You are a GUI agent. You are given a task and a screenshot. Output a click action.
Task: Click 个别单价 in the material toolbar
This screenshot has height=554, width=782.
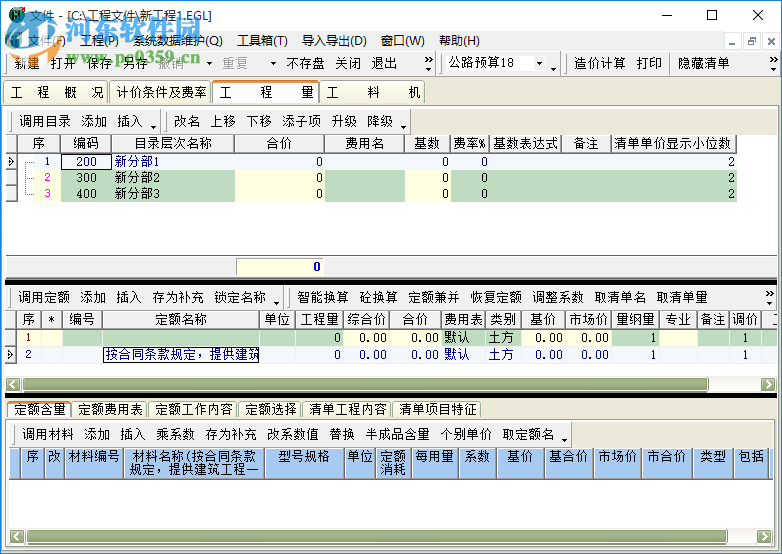point(466,434)
